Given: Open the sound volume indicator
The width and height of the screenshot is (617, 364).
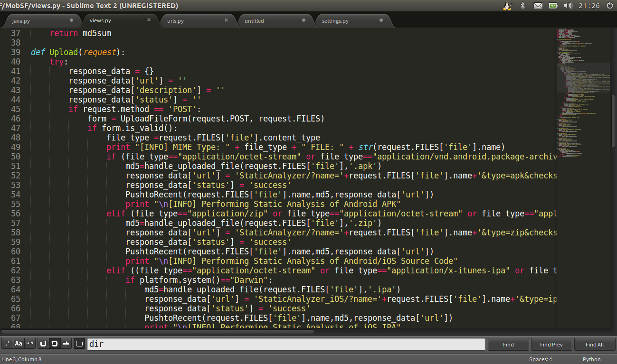Looking at the screenshot, I should tap(568, 6).
